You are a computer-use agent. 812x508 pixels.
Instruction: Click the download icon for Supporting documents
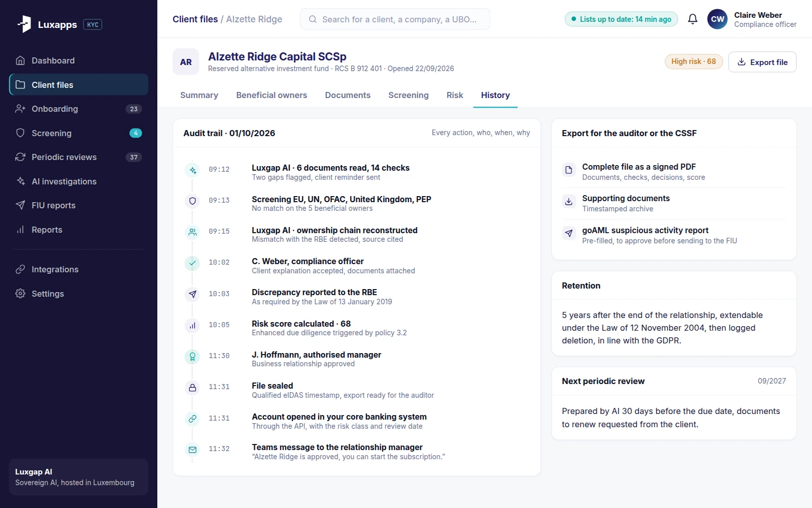(569, 201)
